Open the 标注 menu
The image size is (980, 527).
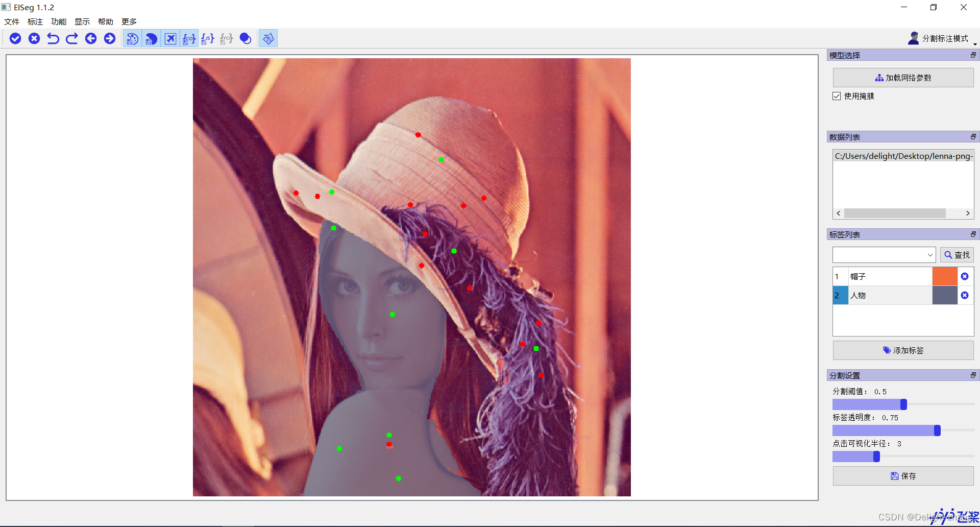point(35,21)
